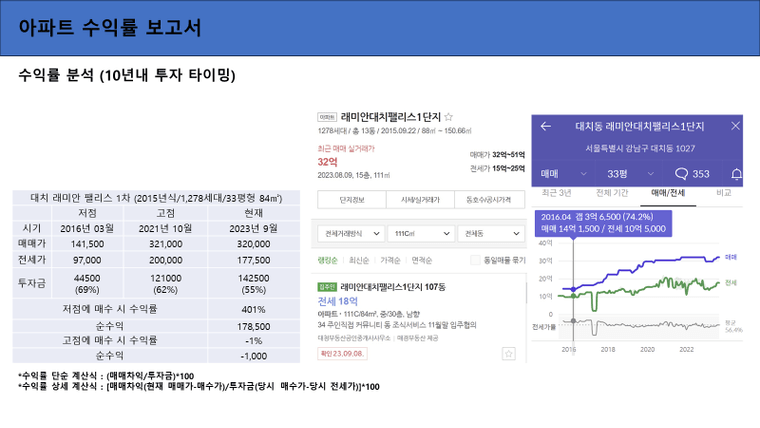The width and height of the screenshot is (760, 428).
Task: Open the 동호수/공시가격 tab
Action: point(490,200)
